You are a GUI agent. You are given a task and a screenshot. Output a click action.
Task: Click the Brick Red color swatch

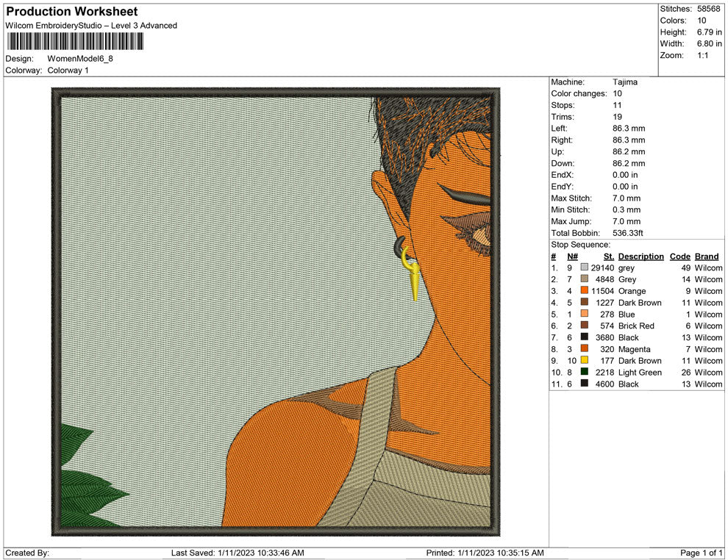(585, 326)
